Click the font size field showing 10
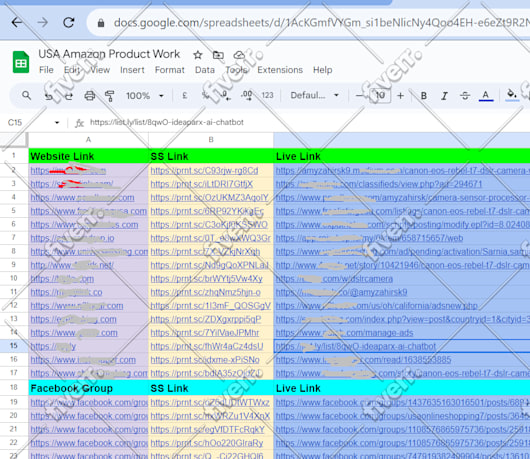This screenshot has height=459, width=530. coord(380,96)
